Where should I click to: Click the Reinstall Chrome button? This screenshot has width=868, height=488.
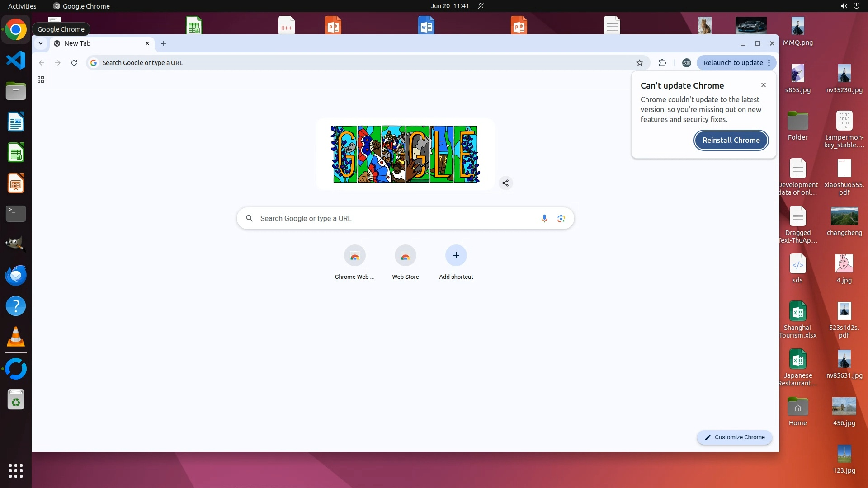click(x=731, y=140)
